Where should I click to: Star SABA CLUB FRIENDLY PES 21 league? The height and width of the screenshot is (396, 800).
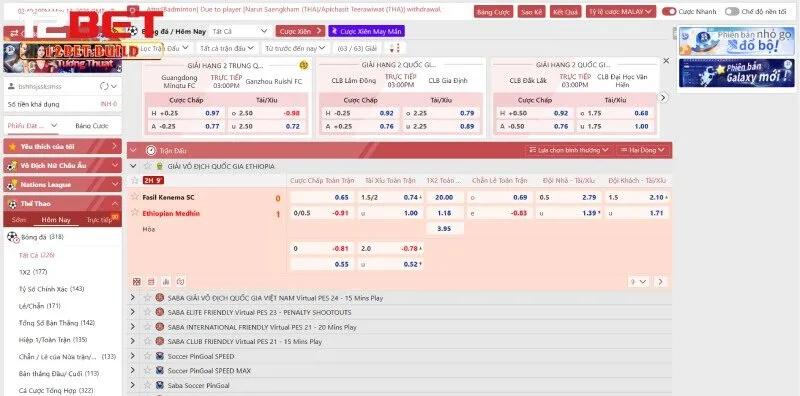point(147,341)
